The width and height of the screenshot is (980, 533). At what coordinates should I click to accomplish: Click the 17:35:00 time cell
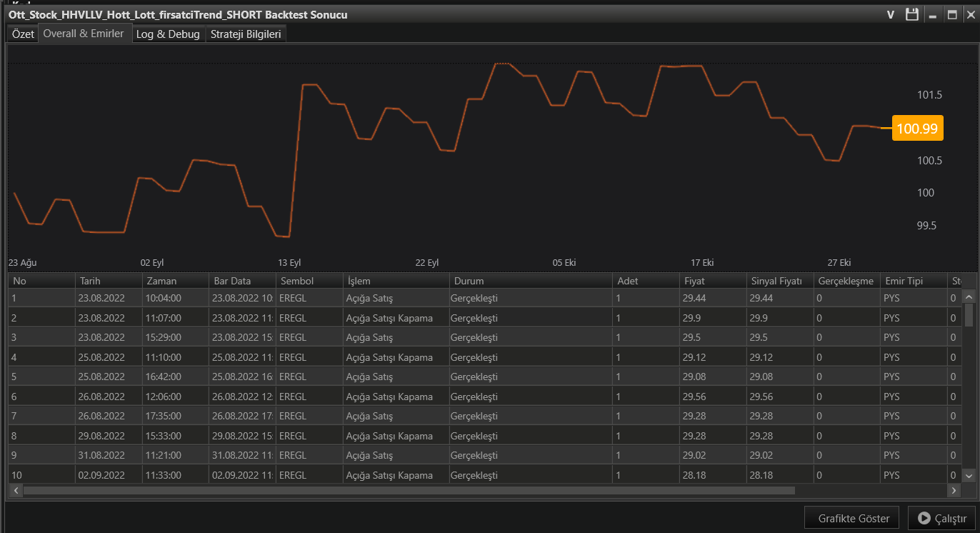point(176,416)
